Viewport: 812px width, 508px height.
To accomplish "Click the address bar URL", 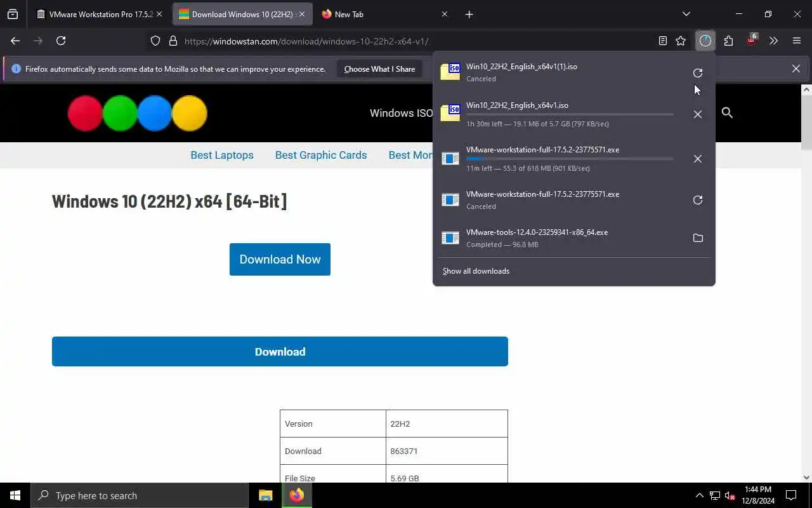I will [306, 41].
